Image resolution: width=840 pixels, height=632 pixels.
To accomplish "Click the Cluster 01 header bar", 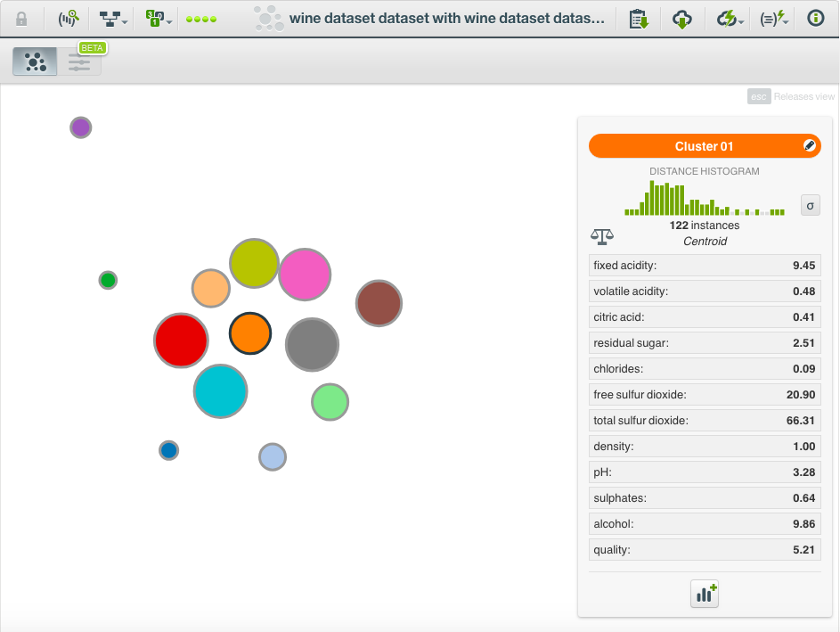I will [704, 145].
